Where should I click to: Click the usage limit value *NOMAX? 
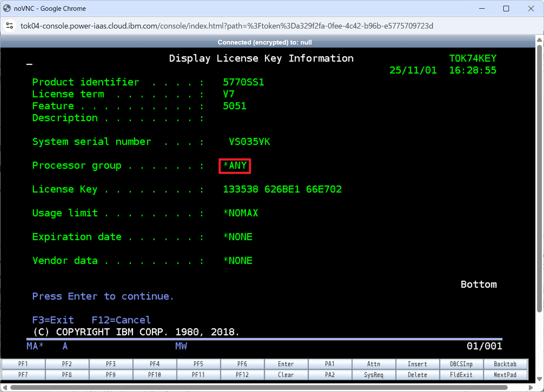click(x=241, y=213)
